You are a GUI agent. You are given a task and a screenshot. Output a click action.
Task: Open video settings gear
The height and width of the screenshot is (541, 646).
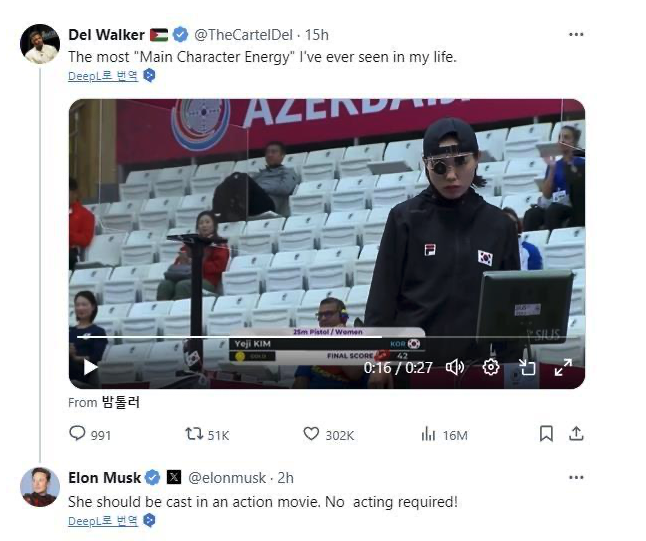pyautogui.click(x=491, y=367)
